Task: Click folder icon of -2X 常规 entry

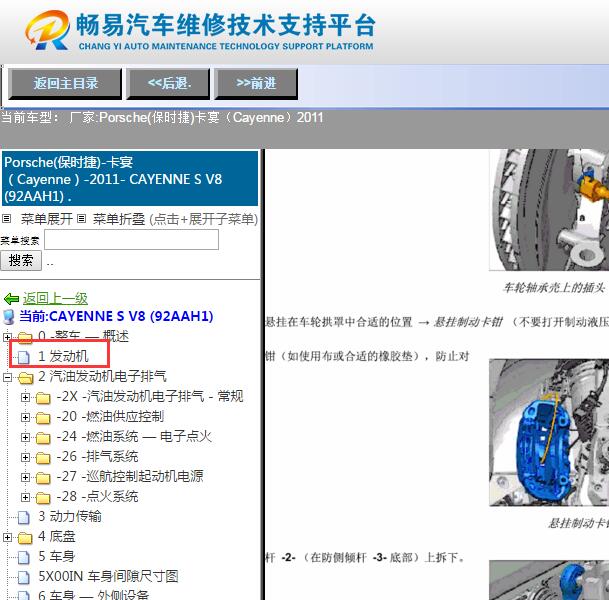Action: 43,398
